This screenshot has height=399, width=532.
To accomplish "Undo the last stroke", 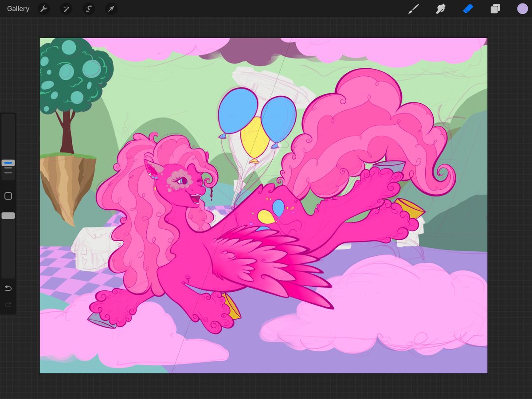I will click(8, 288).
